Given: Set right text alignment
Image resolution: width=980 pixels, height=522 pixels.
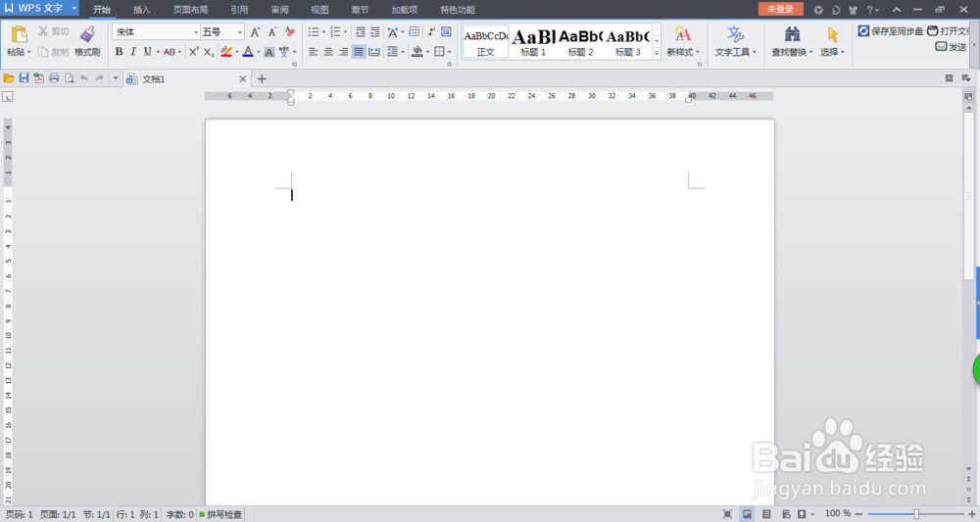Looking at the screenshot, I should click(x=343, y=52).
